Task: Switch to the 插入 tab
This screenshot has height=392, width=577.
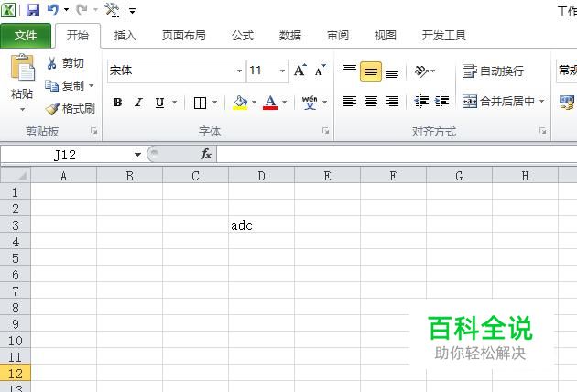Action: point(125,36)
